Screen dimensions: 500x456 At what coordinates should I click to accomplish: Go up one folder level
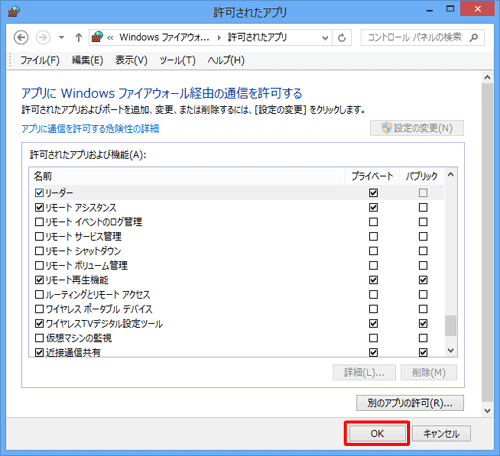[78, 37]
